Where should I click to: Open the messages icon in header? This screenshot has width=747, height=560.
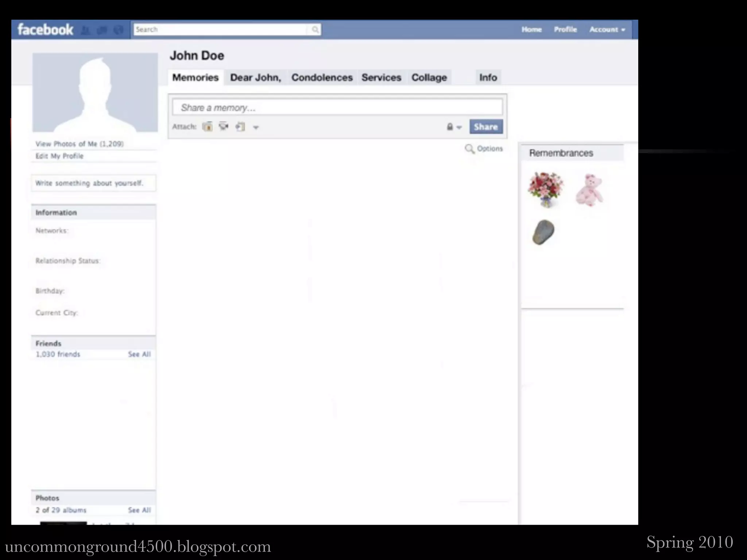(x=102, y=30)
